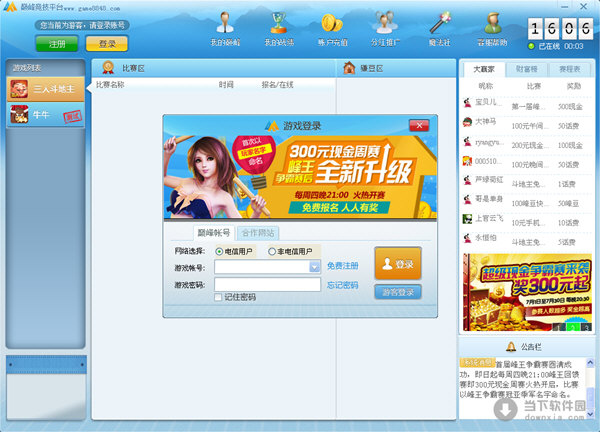Click the 忘记密码 link
Viewport: 600px width, 432px height.
[x=342, y=284]
